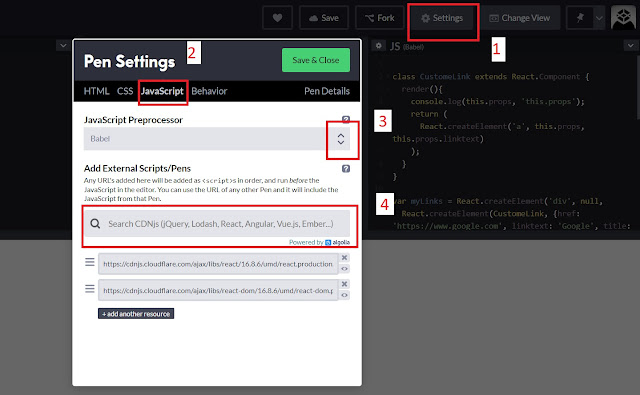This screenshot has width=640, height=395.
Task: Open the user avatar at top right
Action: tap(623, 18)
